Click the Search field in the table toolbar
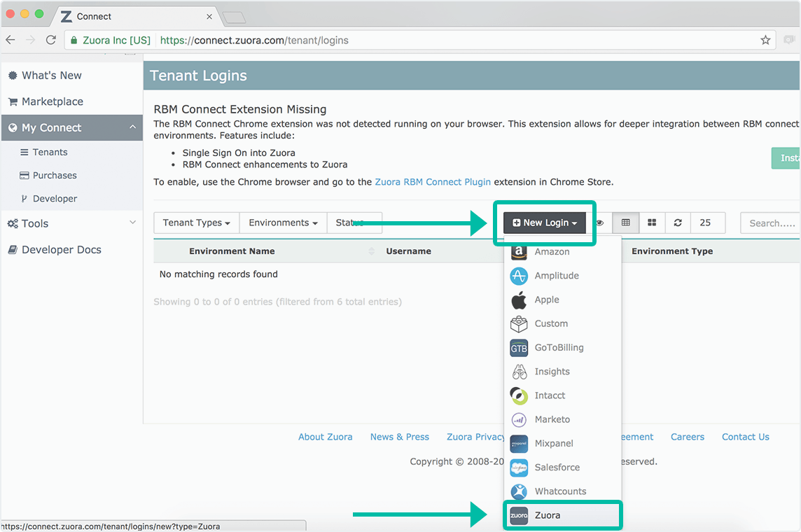 pos(770,223)
